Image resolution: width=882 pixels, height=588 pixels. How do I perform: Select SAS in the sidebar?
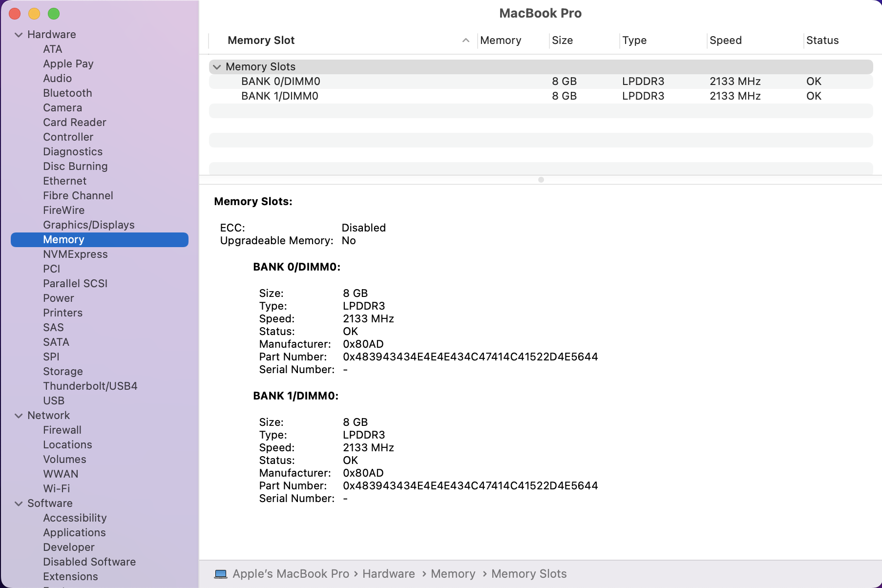(x=54, y=328)
